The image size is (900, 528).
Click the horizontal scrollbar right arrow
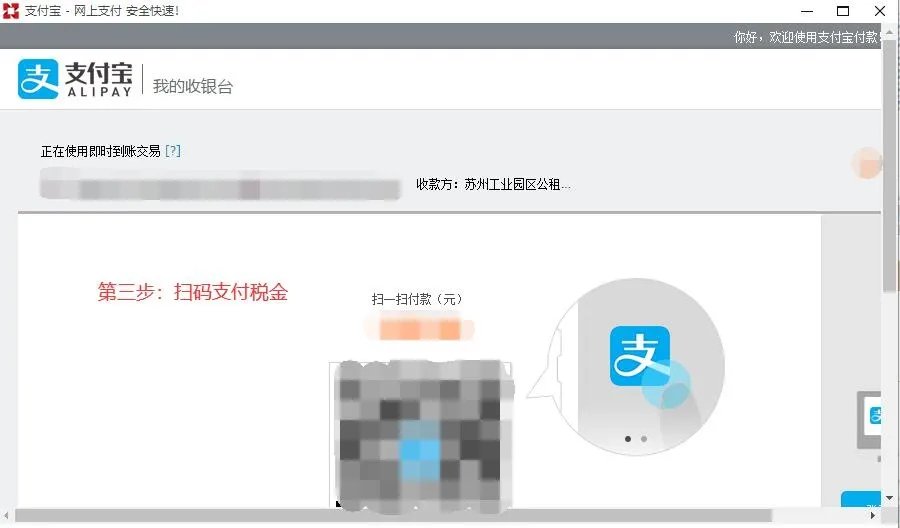pos(872,515)
